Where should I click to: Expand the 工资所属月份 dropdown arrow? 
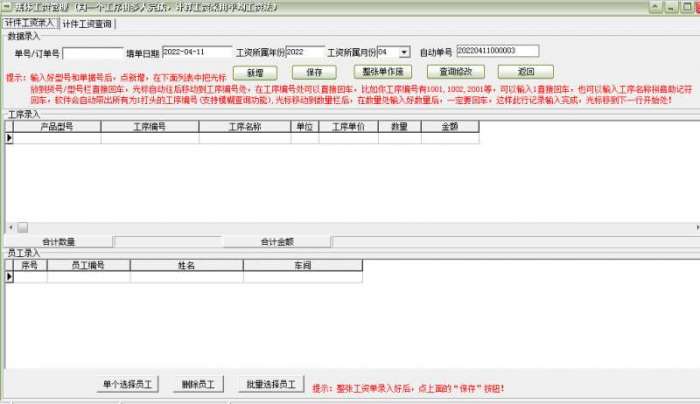404,52
